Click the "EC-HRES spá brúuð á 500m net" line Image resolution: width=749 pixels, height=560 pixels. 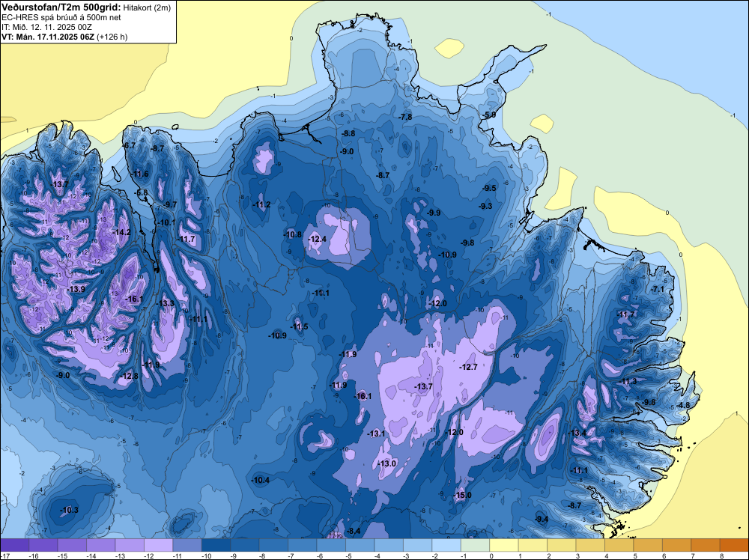point(61,17)
